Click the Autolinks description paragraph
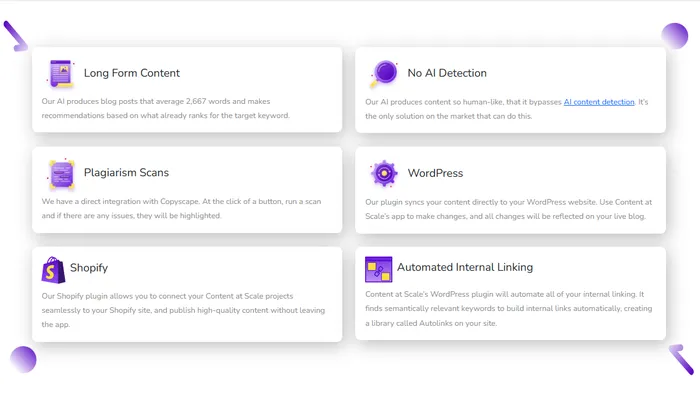Screen dimensions: 700x400 [506, 310]
